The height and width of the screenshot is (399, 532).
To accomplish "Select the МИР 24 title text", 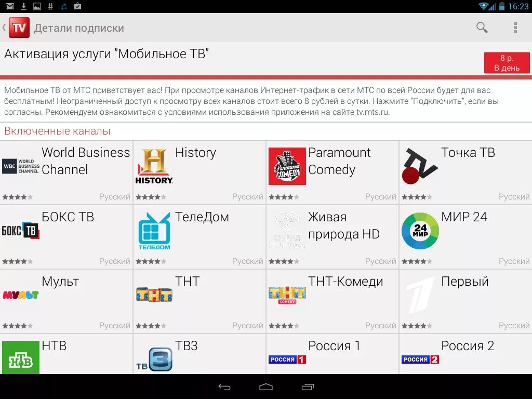I will click(x=464, y=217).
